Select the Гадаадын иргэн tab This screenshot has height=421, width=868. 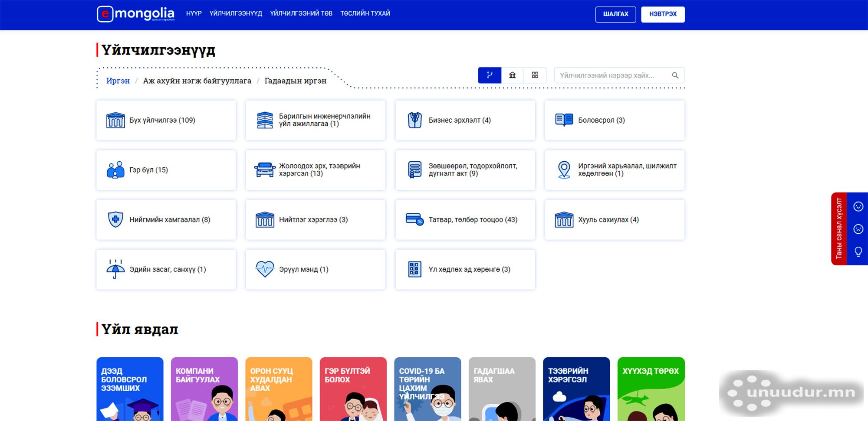pyautogui.click(x=295, y=81)
